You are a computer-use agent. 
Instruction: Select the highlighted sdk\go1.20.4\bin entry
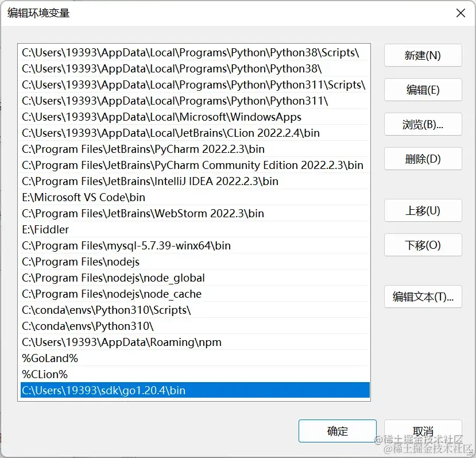point(194,390)
